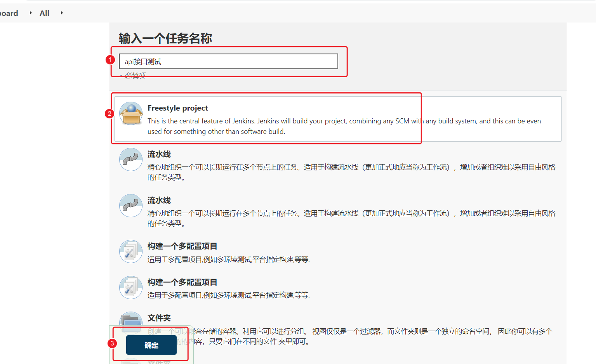Click the task name input field

click(x=228, y=61)
